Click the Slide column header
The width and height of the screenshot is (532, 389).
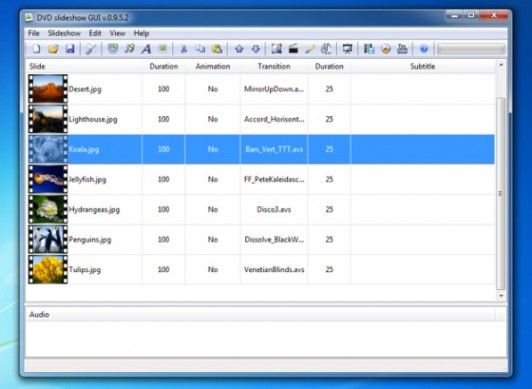[84, 66]
